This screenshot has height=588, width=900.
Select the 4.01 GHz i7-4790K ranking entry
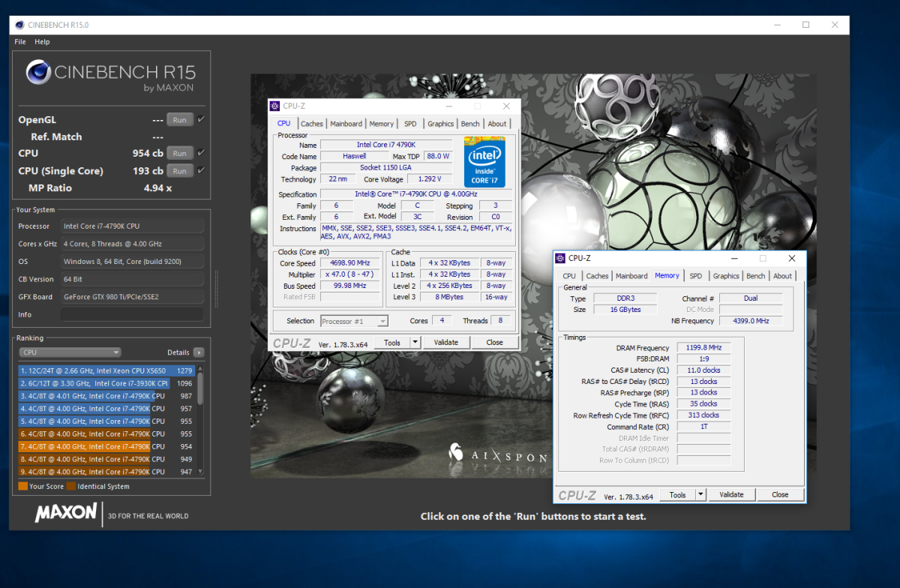pos(106,396)
